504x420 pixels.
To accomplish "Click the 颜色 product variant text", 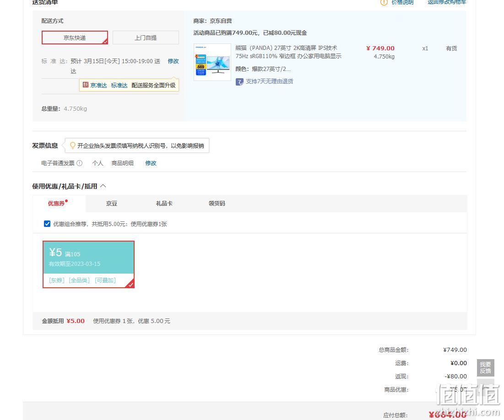I will click(x=263, y=69).
